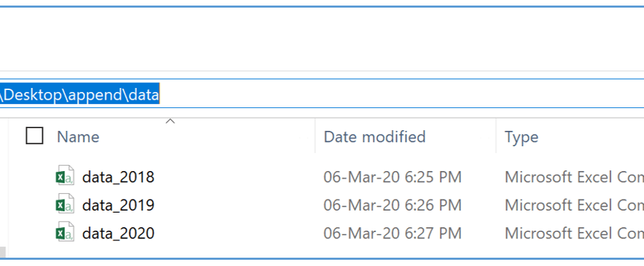Click date 06-Mar-20 6:26 PM entry
The width and height of the screenshot is (644, 266).
pos(392,205)
